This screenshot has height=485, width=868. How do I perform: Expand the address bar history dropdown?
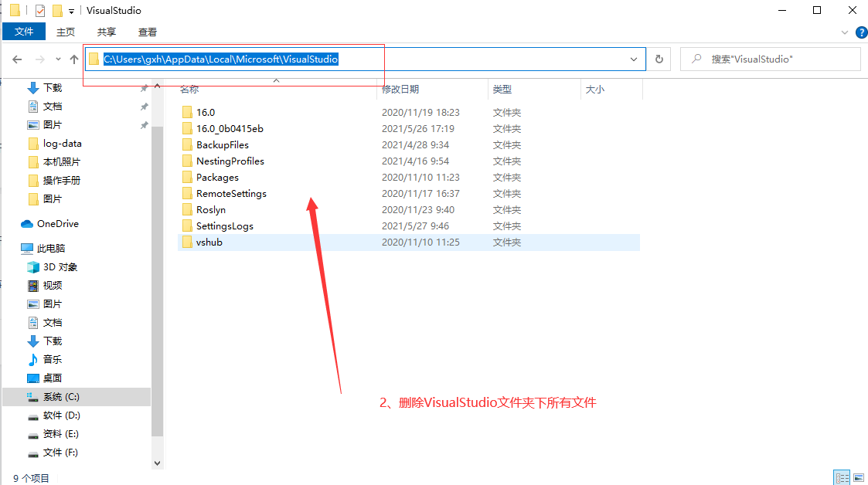coord(633,59)
